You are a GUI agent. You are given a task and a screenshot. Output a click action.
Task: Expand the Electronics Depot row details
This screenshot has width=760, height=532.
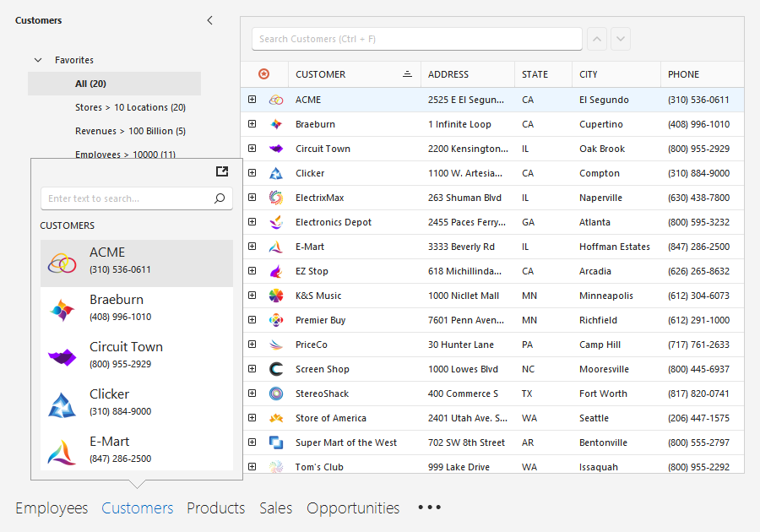[x=252, y=221]
